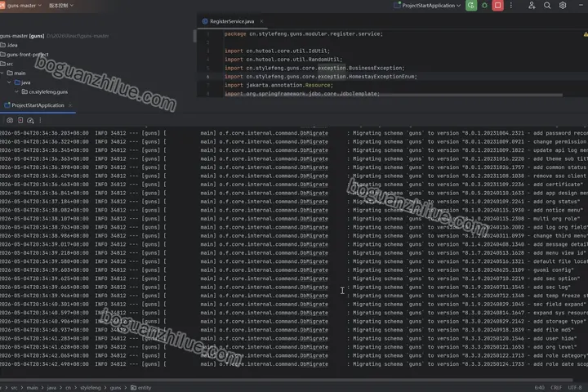Click the UTF-8 encoding indicator
Image resolution: width=588 pixels, height=392 pixels.
575,387
